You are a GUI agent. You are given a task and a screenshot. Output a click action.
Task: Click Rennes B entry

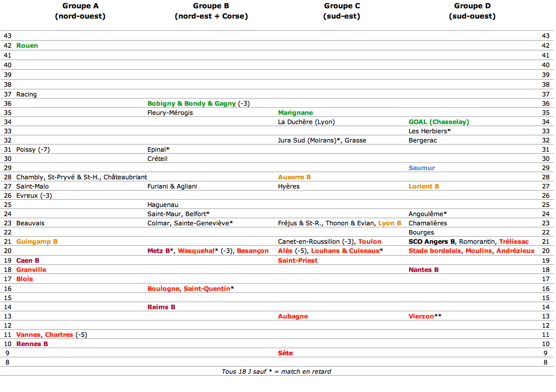click(x=32, y=344)
